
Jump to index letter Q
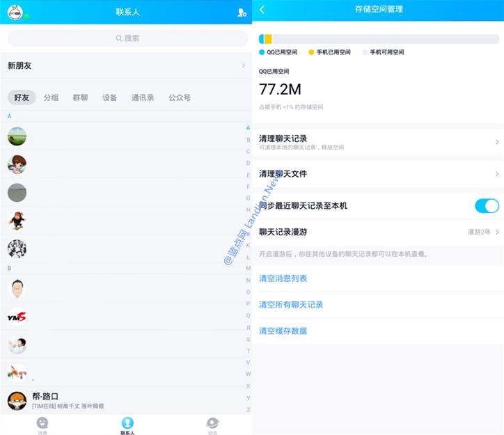(248, 315)
